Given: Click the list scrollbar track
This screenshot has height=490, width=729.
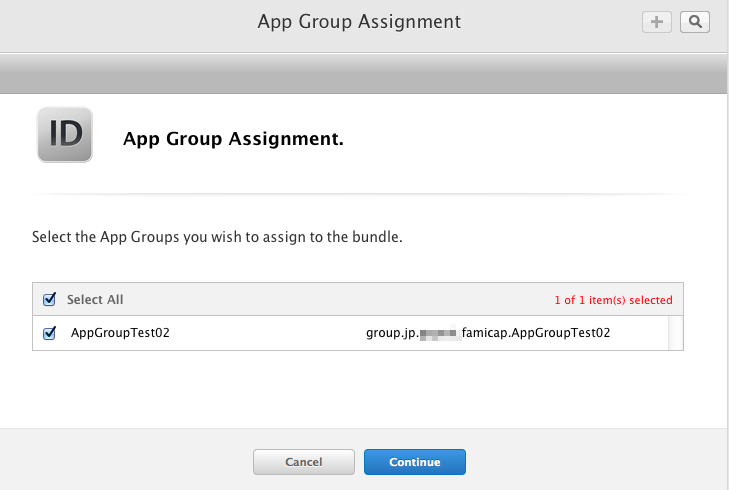Looking at the screenshot, I should (676, 333).
